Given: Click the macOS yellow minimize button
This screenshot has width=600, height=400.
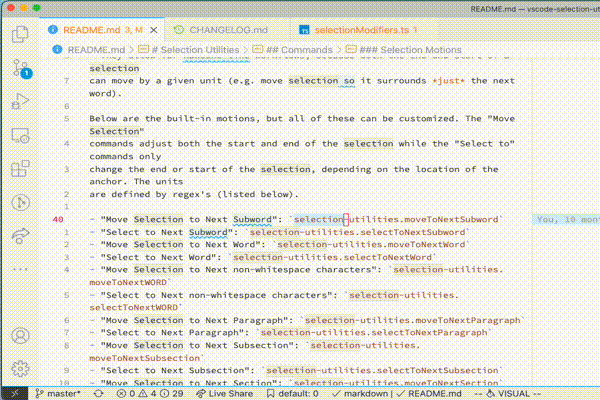Looking at the screenshot, I should [x=24, y=8].
